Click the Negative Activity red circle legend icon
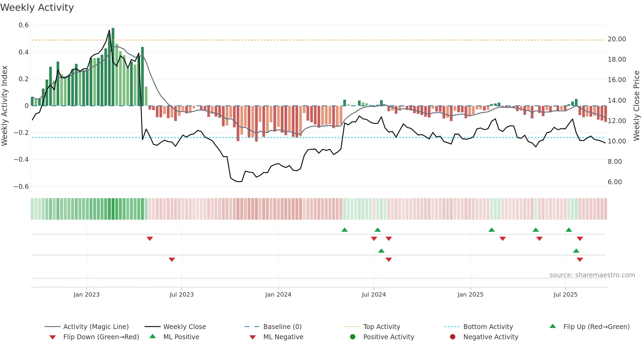This screenshot has height=362, width=644. point(453,337)
